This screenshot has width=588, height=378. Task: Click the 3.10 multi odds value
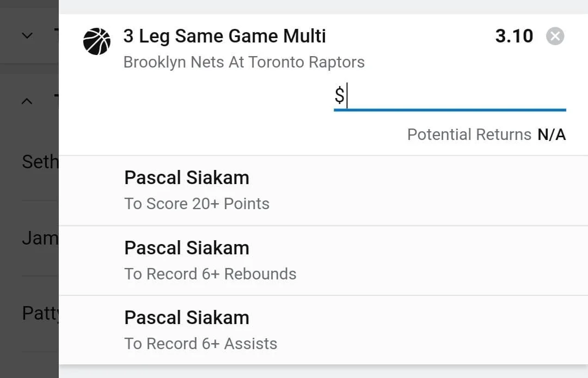click(514, 36)
